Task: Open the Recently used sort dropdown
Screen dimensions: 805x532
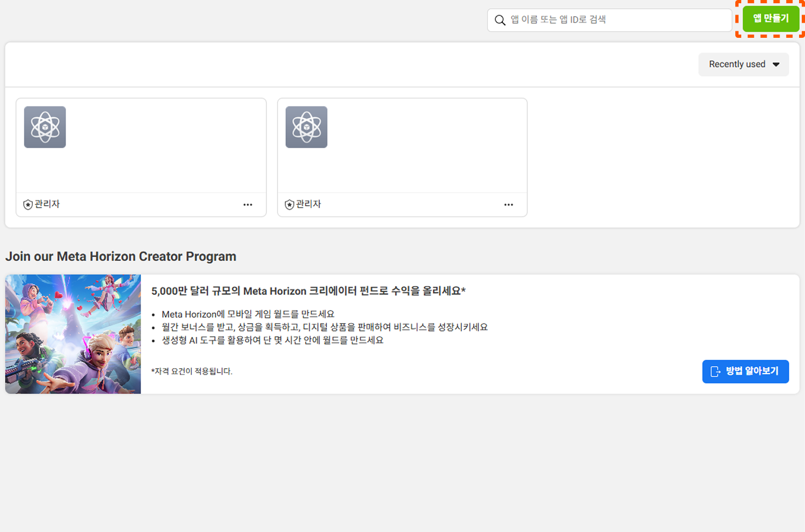Action: 743,64
